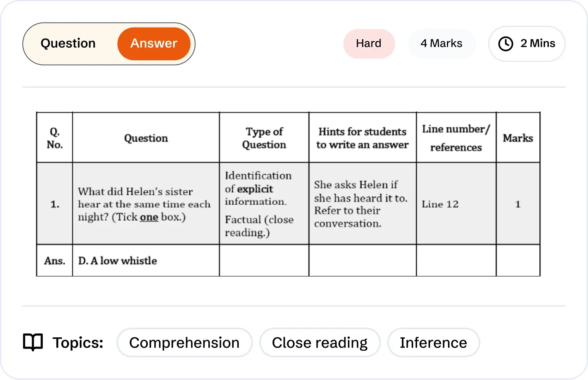Image resolution: width=588 pixels, height=380 pixels.
Task: Switch to the Question view
Action: [x=68, y=43]
